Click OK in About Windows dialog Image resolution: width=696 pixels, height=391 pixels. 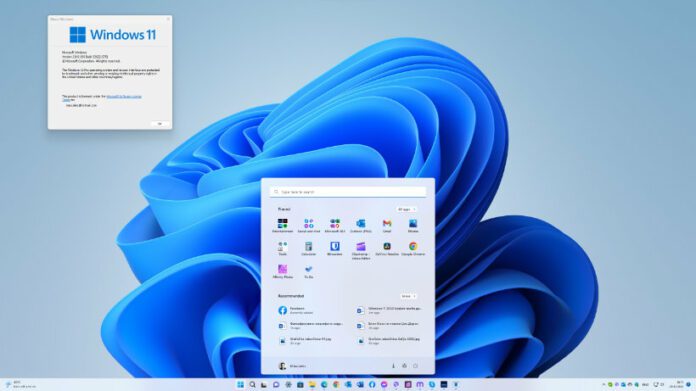pyautogui.click(x=160, y=123)
